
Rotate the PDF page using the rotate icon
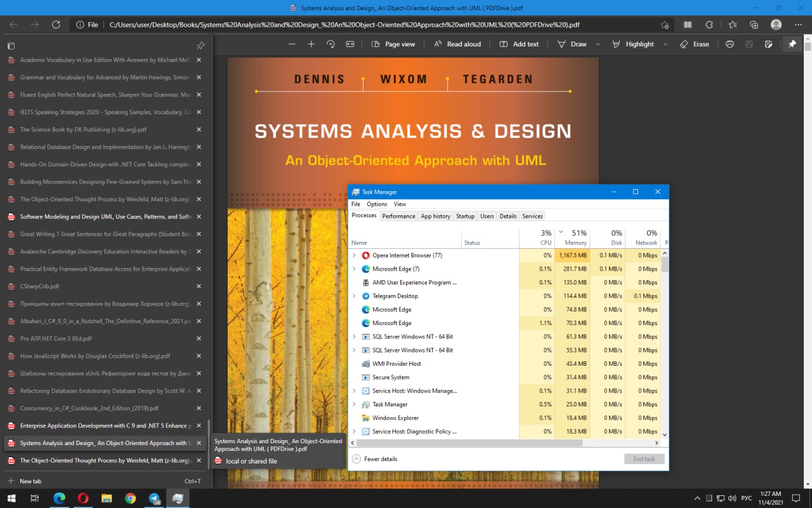coord(331,44)
